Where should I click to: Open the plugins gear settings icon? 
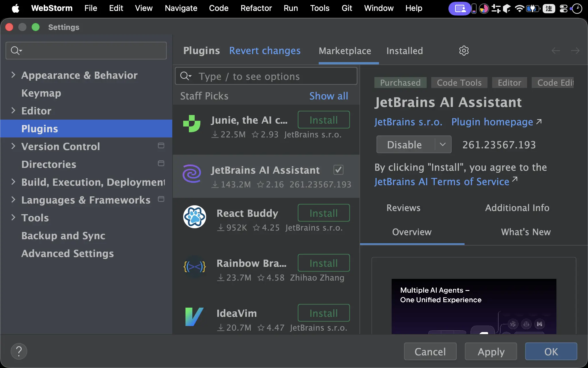click(464, 51)
